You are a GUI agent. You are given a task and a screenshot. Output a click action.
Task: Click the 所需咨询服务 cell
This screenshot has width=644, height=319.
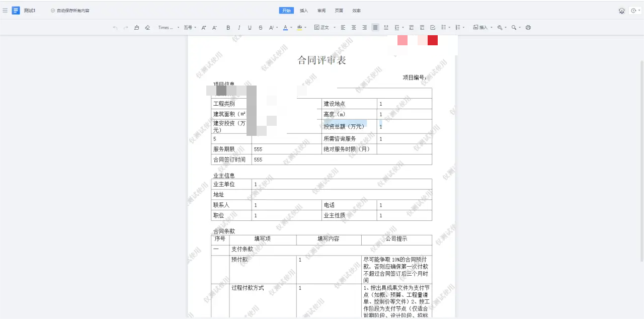tap(349, 139)
